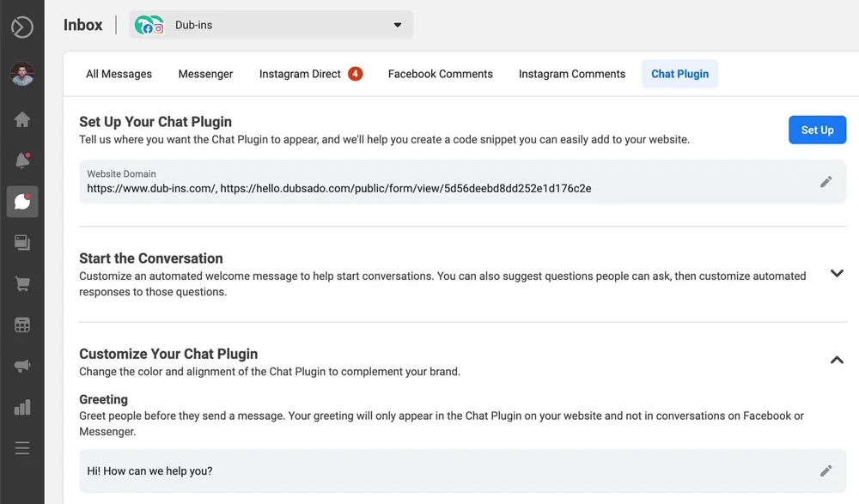Screen dimensions: 859x504
Task: Open the Commerce shopping cart icon
Action: click(22, 284)
